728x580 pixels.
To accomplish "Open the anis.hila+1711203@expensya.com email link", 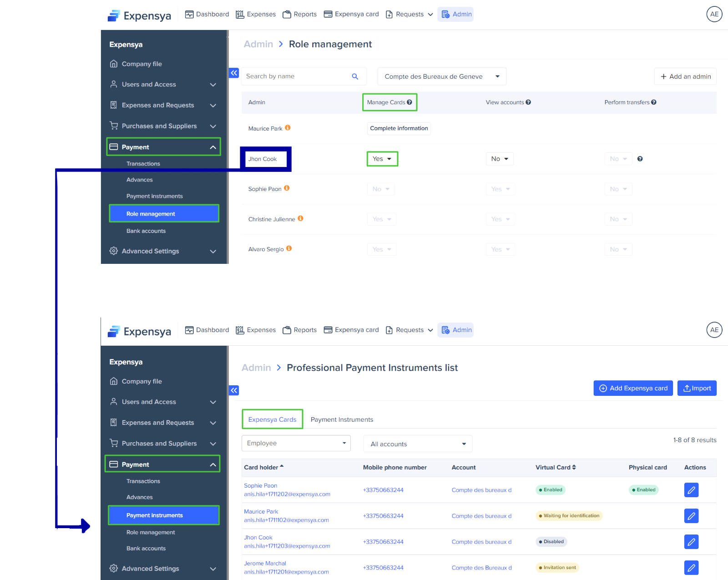I will pyautogui.click(x=287, y=546).
